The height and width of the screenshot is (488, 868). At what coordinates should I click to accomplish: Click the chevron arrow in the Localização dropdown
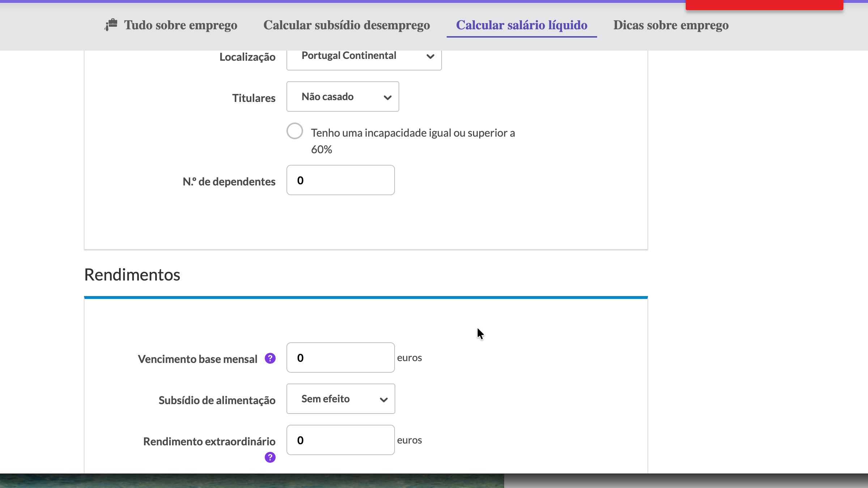[430, 56]
